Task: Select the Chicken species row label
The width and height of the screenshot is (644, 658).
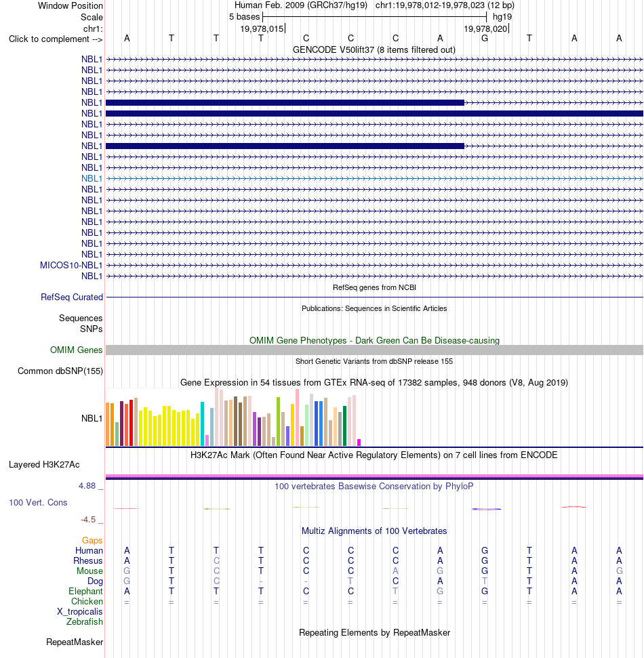Action: pyautogui.click(x=87, y=601)
